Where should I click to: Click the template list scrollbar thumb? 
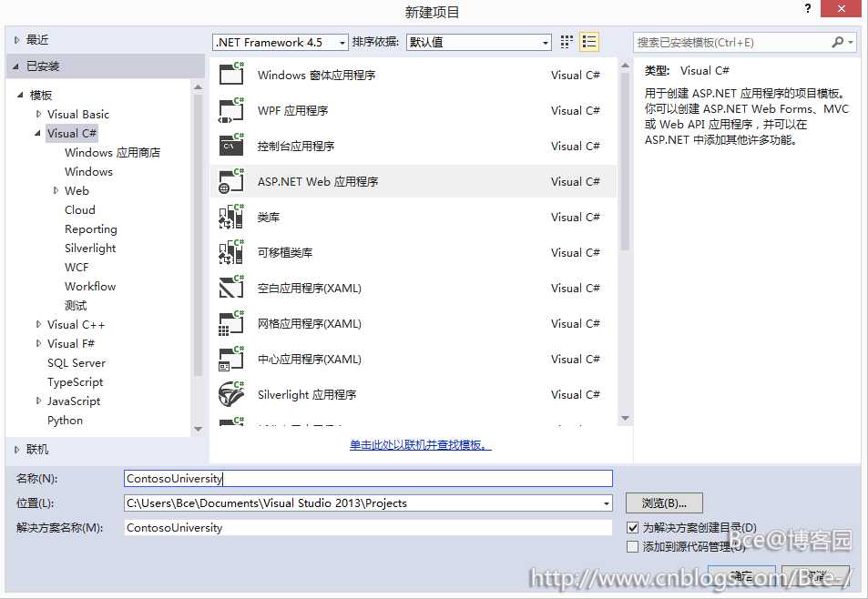[625, 161]
